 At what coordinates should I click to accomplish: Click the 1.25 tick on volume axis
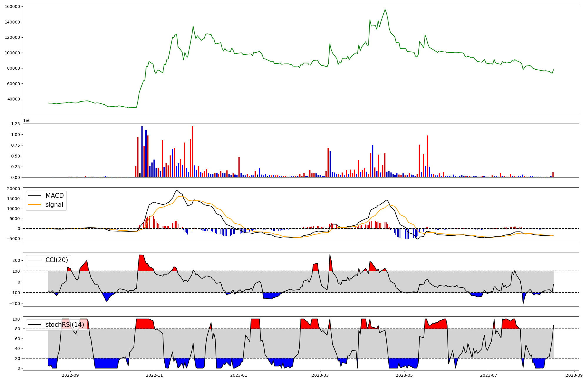(x=15, y=124)
